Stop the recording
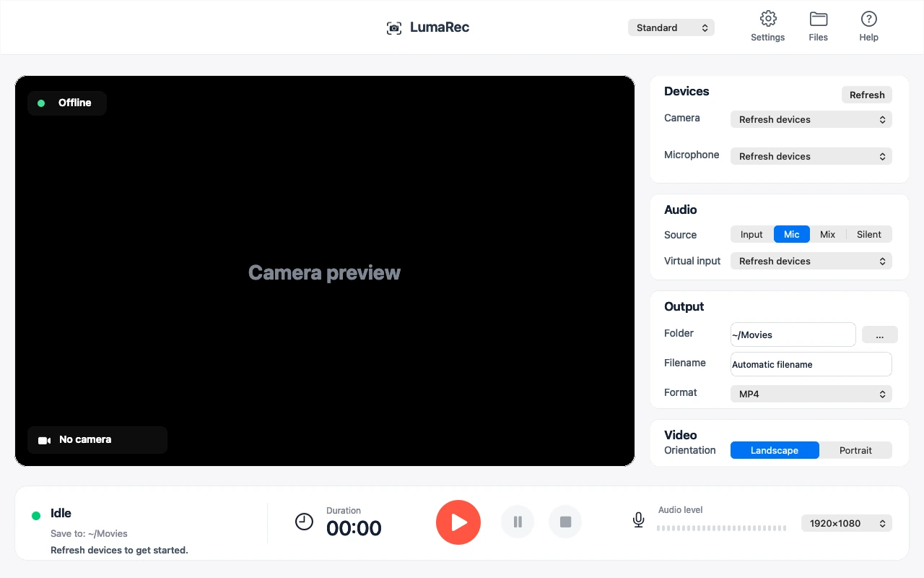This screenshot has width=924, height=578. pos(565,522)
